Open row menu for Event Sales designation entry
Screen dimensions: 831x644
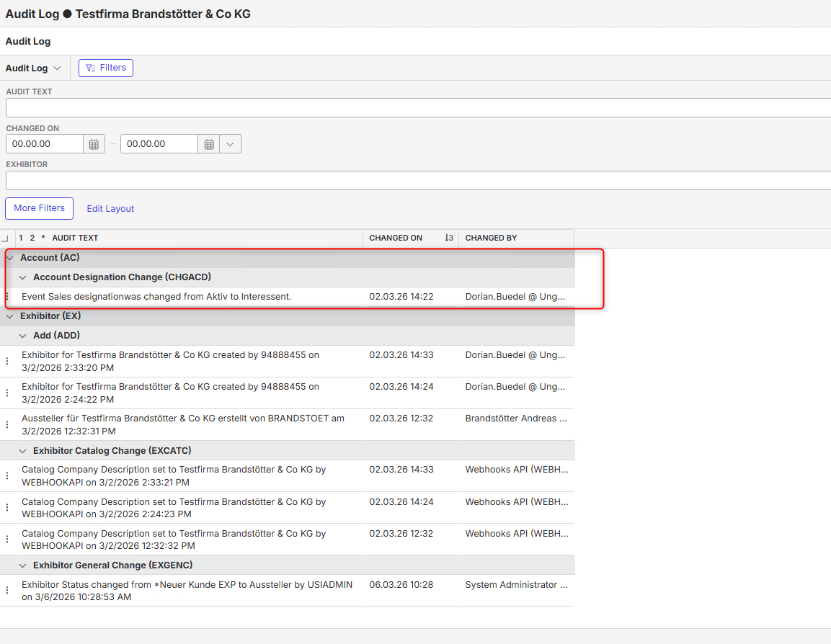point(7,297)
